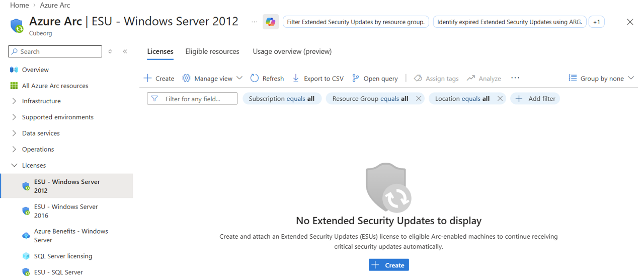The image size is (644, 278).
Task: Click the Manage view gear icon
Action: coord(186,78)
